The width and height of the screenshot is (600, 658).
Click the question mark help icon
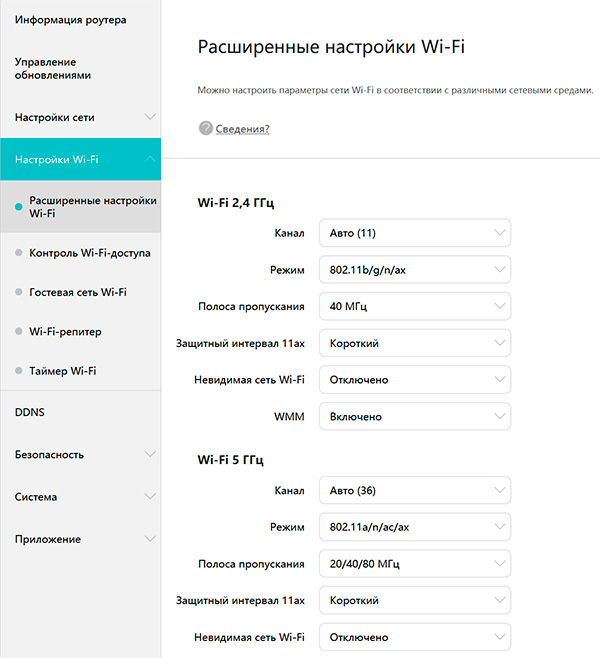[206, 128]
